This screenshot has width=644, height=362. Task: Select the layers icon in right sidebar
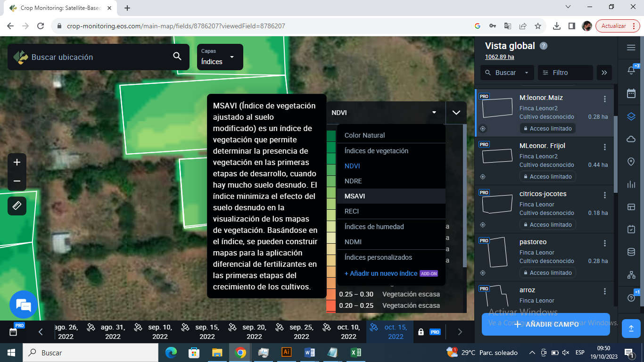pyautogui.click(x=631, y=116)
